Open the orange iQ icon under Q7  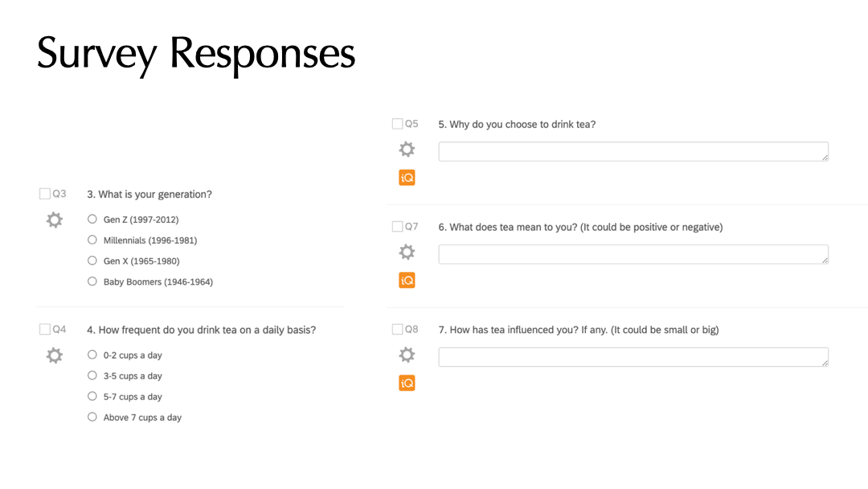407,280
